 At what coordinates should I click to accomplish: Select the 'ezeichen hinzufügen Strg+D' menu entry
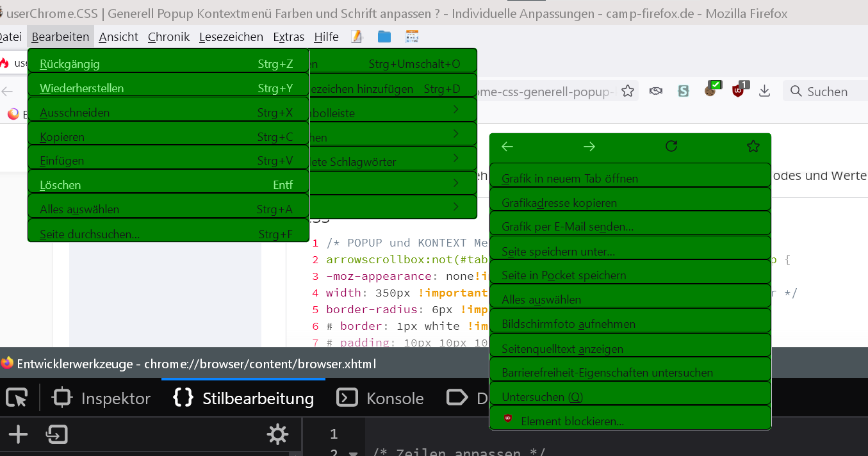click(393, 85)
